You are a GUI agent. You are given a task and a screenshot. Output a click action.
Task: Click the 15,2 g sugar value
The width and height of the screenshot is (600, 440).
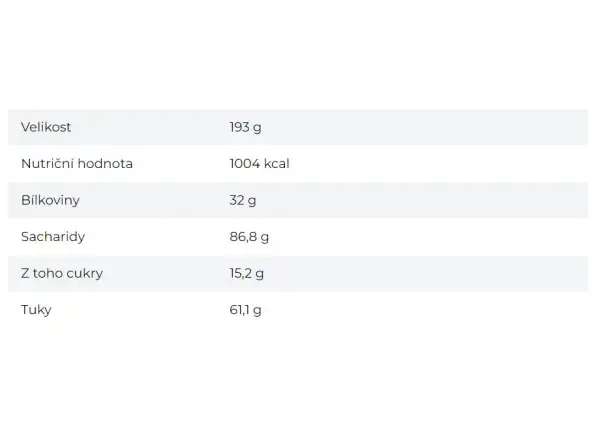(x=246, y=274)
